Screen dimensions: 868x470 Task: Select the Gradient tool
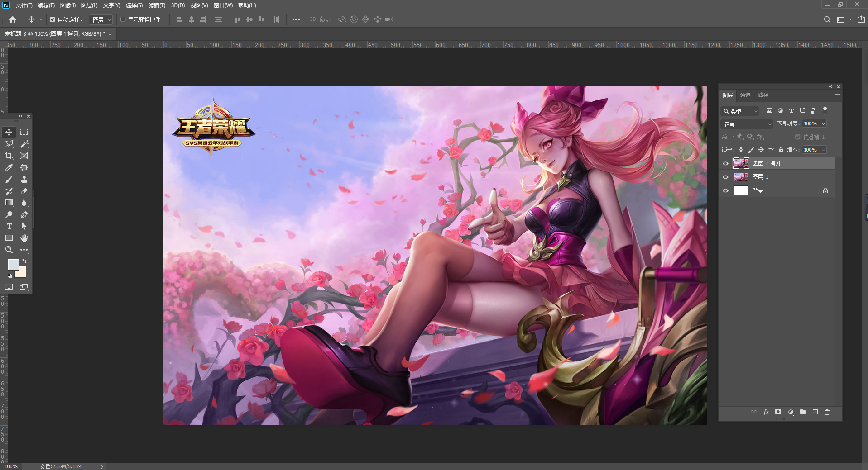9,203
